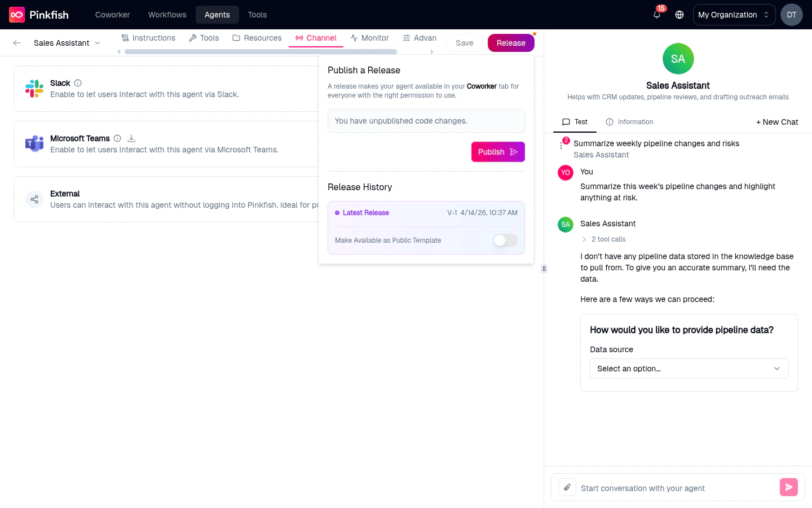Click the download icon beside Microsoft Teams
This screenshot has height=508, width=812.
[x=131, y=138]
